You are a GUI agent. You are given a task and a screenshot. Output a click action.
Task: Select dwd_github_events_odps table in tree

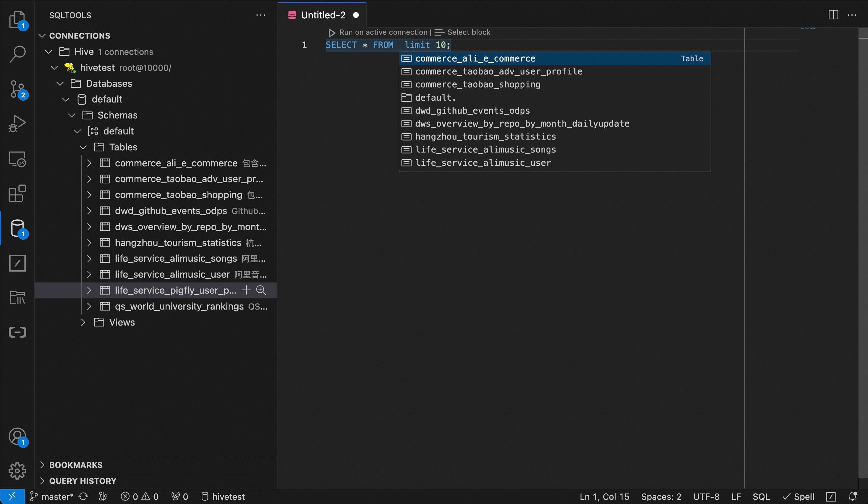pyautogui.click(x=156, y=211)
